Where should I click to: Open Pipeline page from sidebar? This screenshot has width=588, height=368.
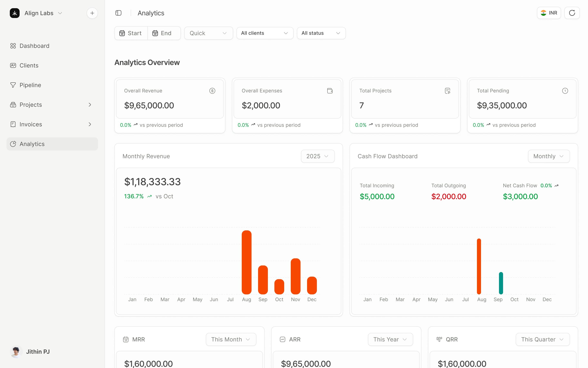[x=52, y=85]
